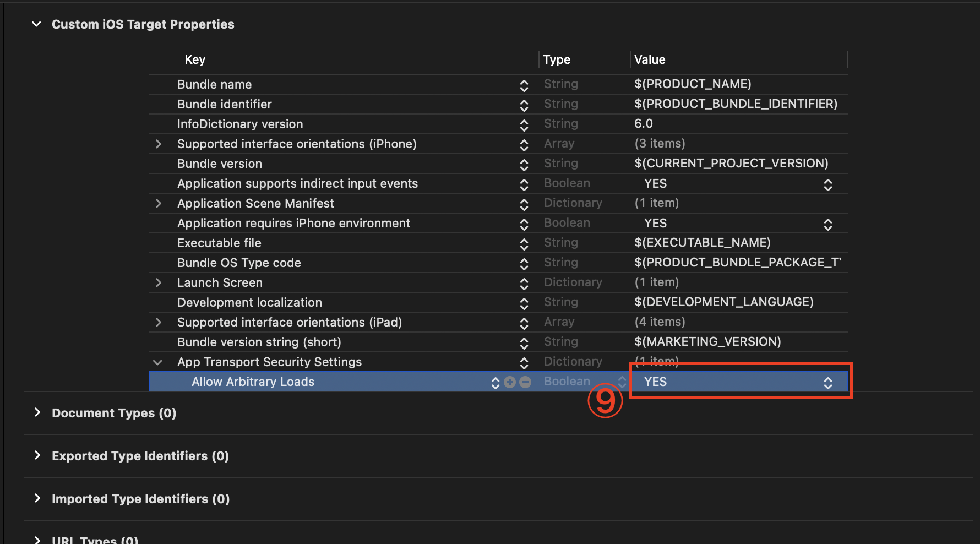Screen dimensions: 980x544
Task: Collapse Custom iOS Target Properties section
Action: coord(36,24)
